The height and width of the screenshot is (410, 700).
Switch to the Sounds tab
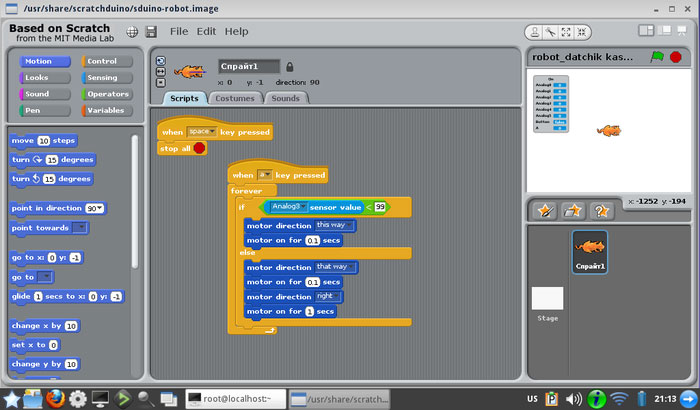286,98
